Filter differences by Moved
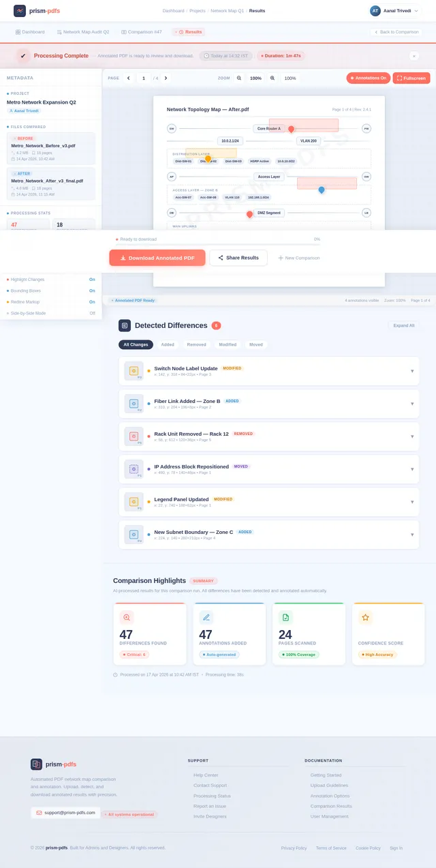This screenshot has width=436, height=868. pos(256,345)
